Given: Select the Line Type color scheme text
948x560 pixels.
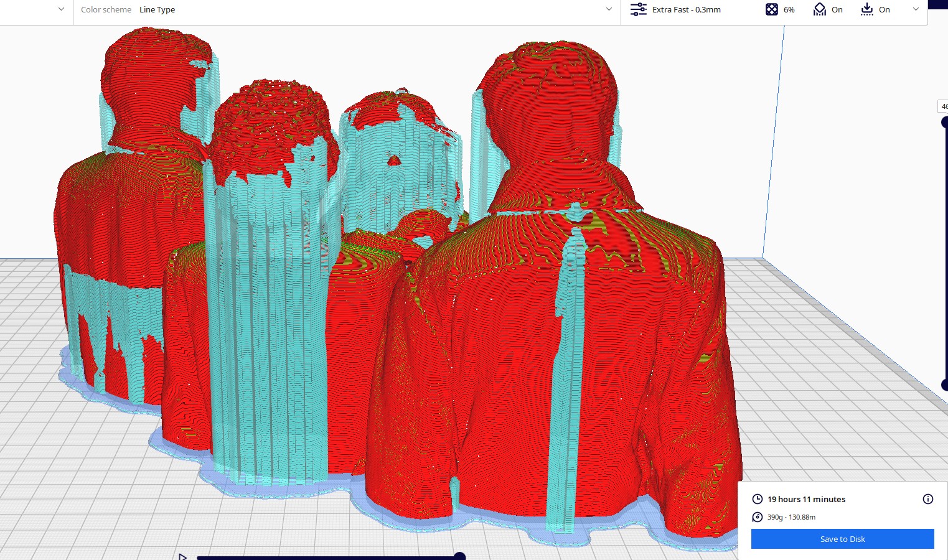Looking at the screenshot, I should 157,9.
